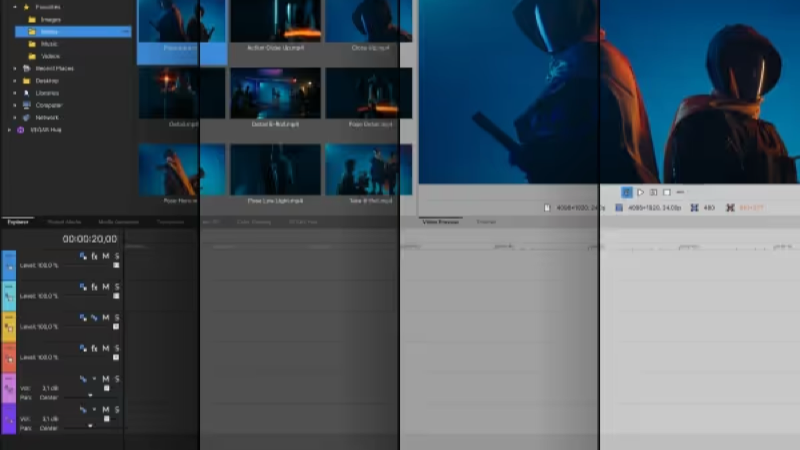The image size is (800, 450).
Task: Click the small square button on blue track
Action: point(116,265)
